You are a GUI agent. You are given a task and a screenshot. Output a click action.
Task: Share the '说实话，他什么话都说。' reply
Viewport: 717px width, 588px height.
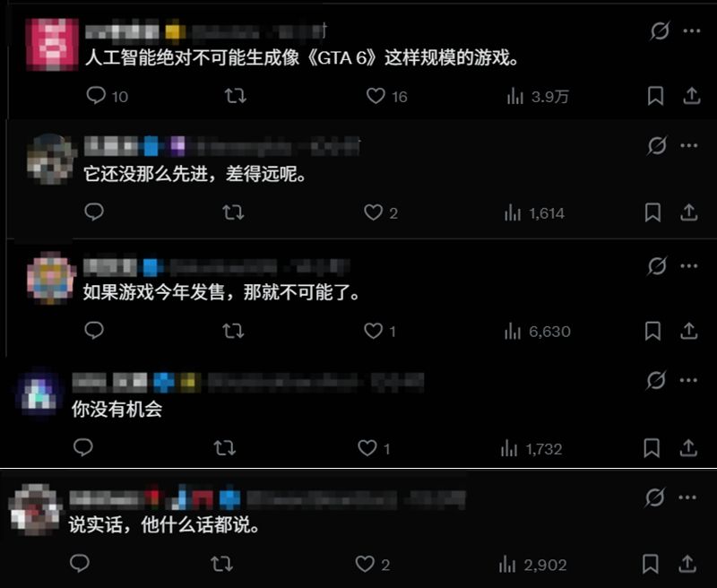pyautogui.click(x=687, y=564)
